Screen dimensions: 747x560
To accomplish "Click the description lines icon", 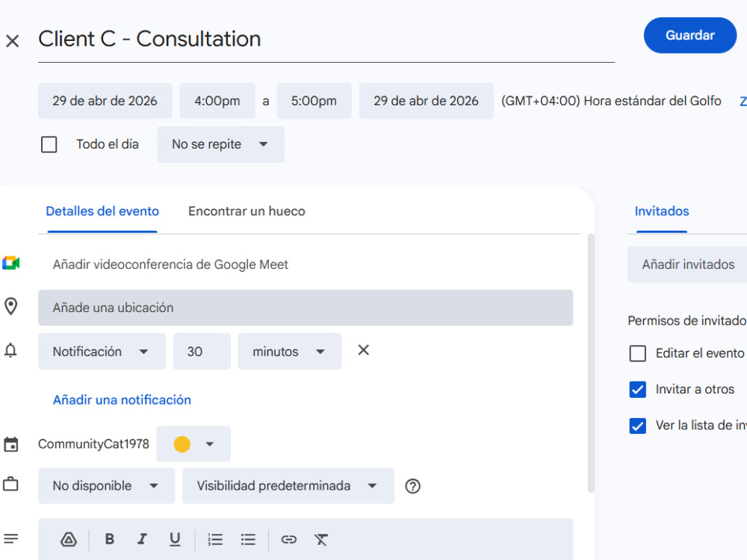I will (10, 539).
